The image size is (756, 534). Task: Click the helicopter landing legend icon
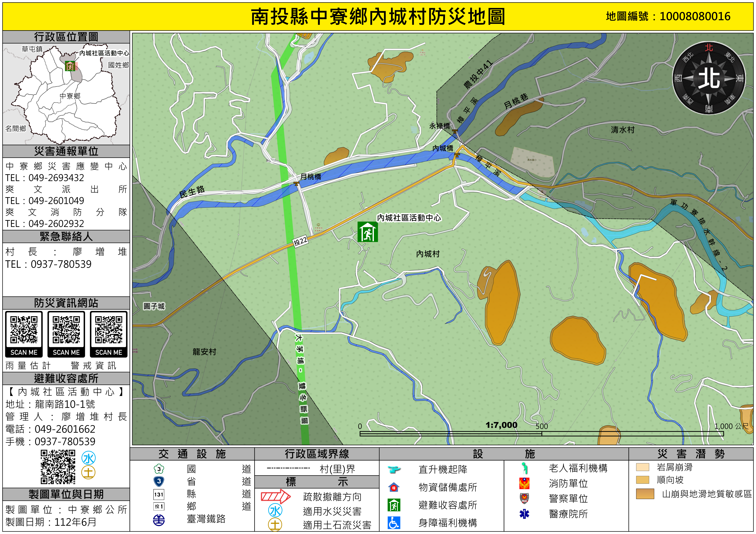point(394,469)
